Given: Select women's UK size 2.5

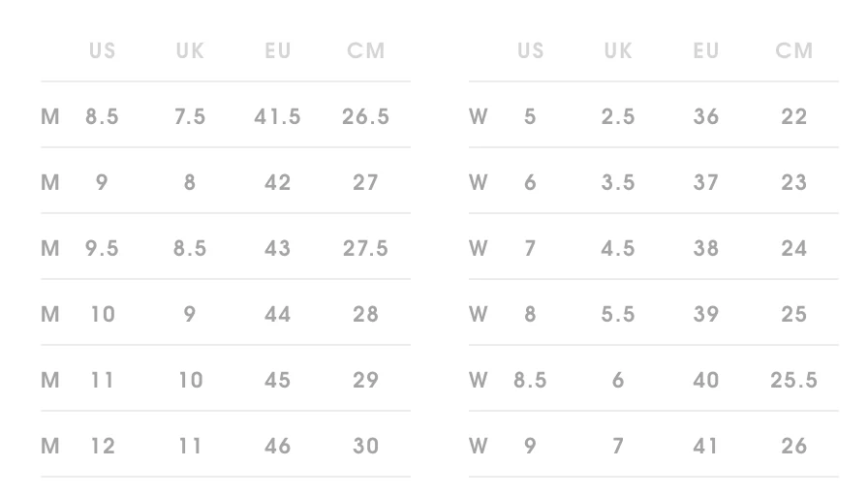Looking at the screenshot, I should (x=618, y=116).
